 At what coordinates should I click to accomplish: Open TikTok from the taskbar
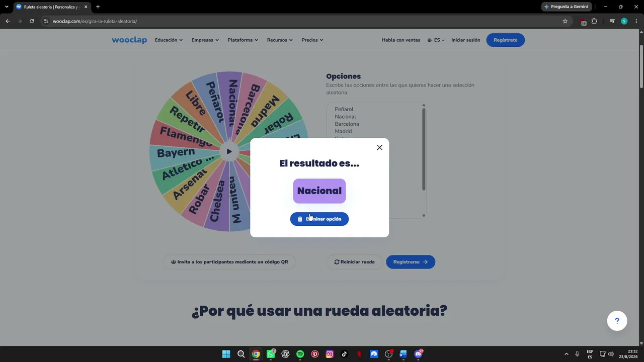344,354
